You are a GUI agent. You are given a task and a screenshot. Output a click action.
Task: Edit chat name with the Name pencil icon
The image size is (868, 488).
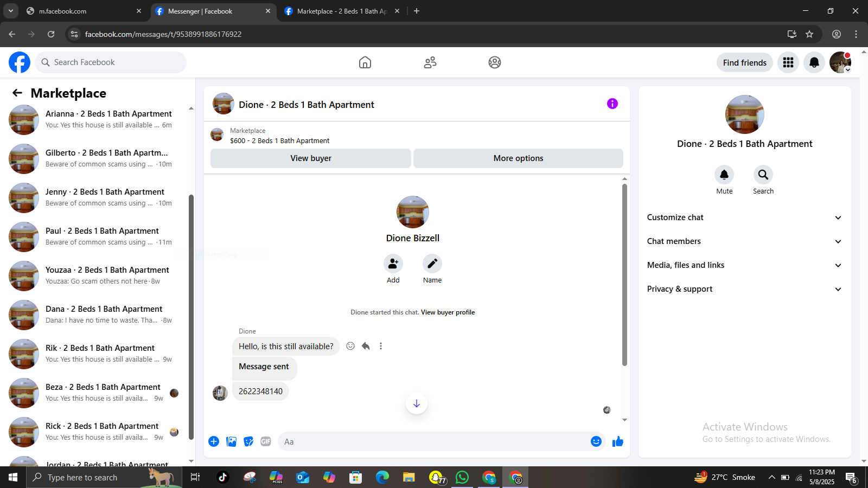(432, 264)
